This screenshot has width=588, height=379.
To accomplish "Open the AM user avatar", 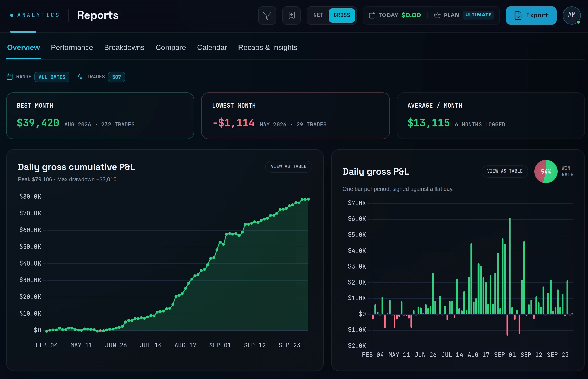I will 572,15.
